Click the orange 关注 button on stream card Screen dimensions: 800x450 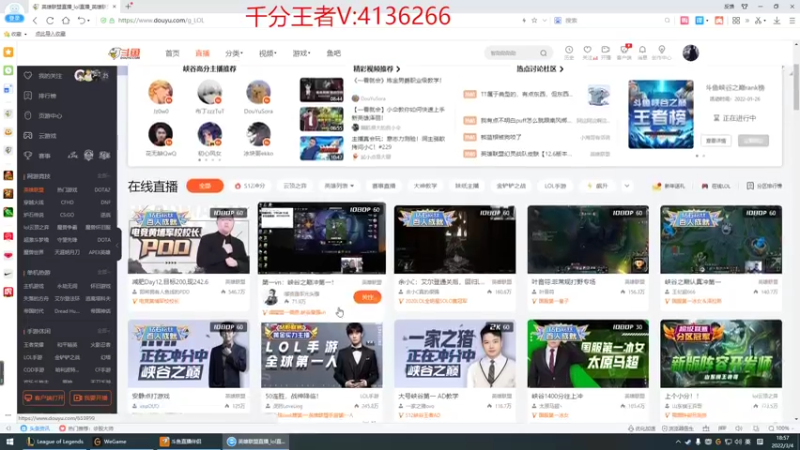tap(367, 297)
